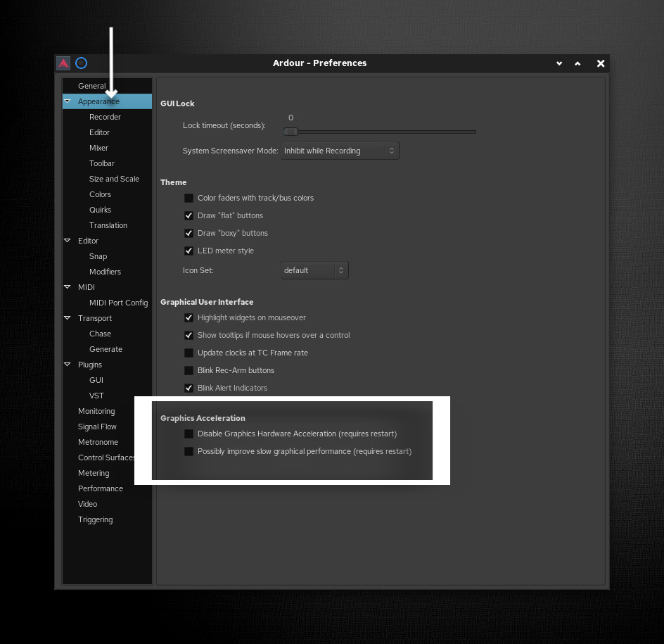Uncheck Draw "flat" buttons option
Viewport: 664px width, 644px height.
tap(189, 216)
